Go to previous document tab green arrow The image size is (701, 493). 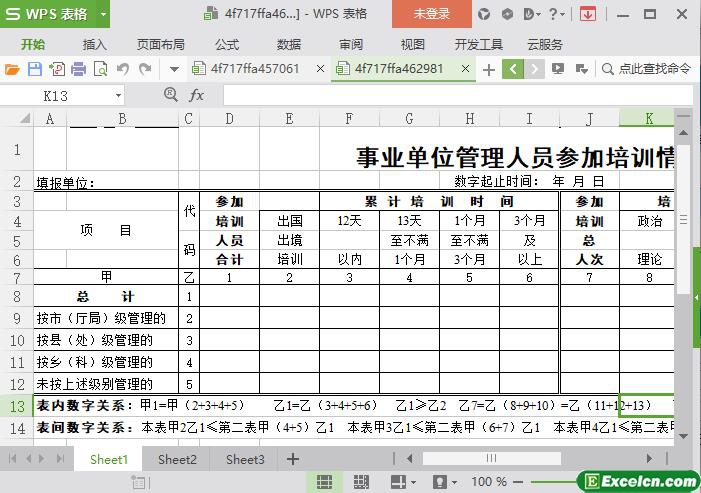[x=513, y=69]
